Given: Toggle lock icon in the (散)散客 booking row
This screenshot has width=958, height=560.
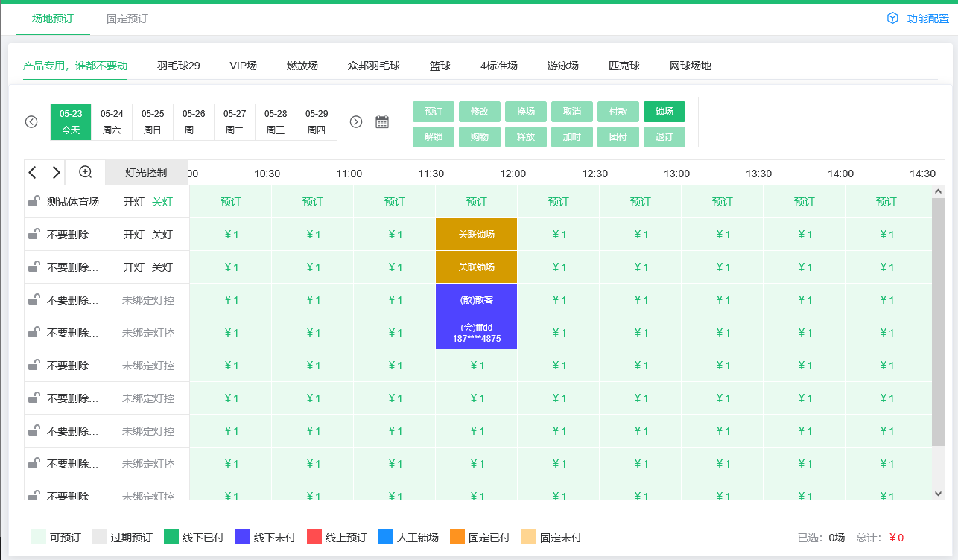Looking at the screenshot, I should pyautogui.click(x=34, y=299).
